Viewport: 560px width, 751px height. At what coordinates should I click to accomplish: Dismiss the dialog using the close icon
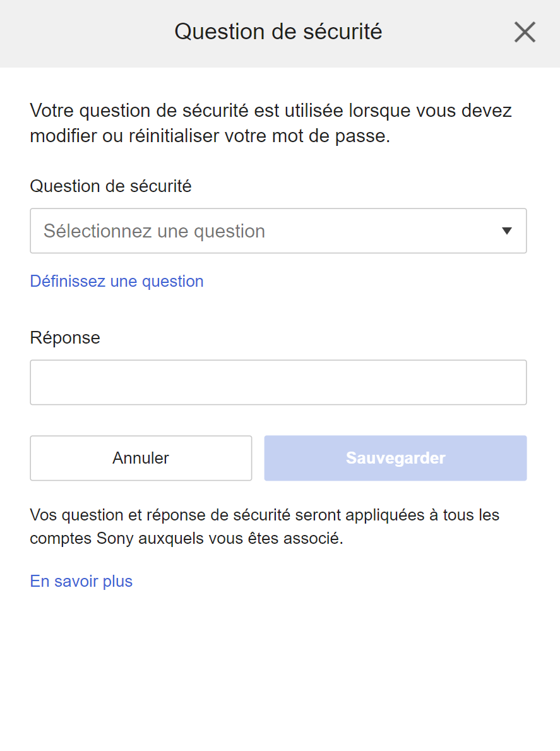click(524, 32)
